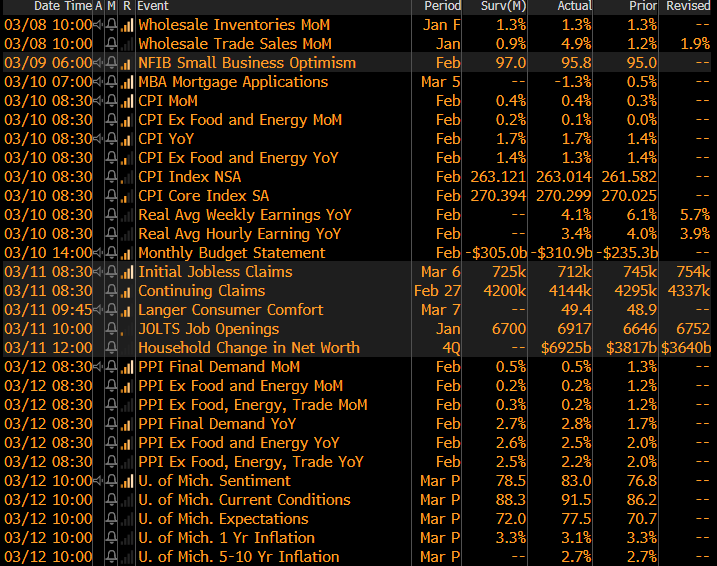The image size is (717, 566).
Task: Click relevance bars icon for U. of Mich. Sentiment
Action: [x=126, y=481]
